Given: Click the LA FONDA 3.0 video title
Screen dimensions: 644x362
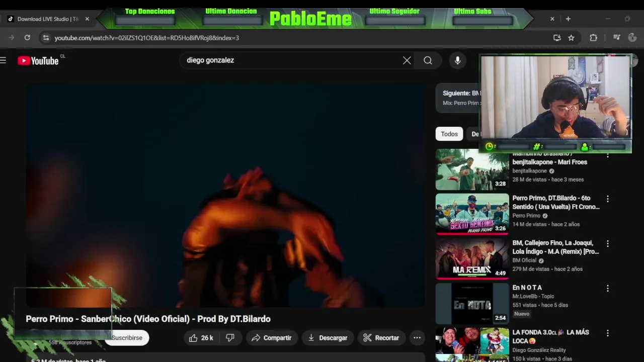Looking at the screenshot, I should (550, 336).
